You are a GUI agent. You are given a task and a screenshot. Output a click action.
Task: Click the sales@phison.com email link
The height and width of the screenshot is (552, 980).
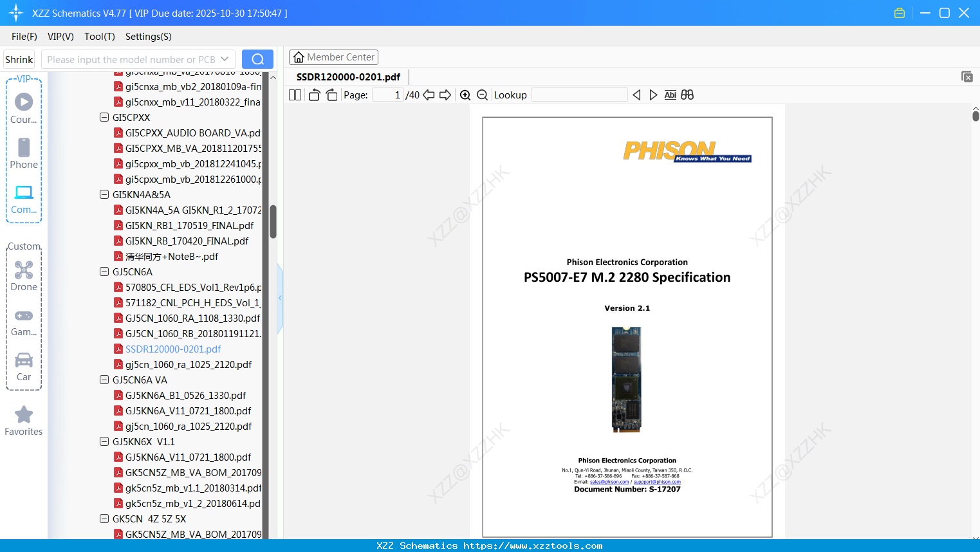pyautogui.click(x=609, y=482)
